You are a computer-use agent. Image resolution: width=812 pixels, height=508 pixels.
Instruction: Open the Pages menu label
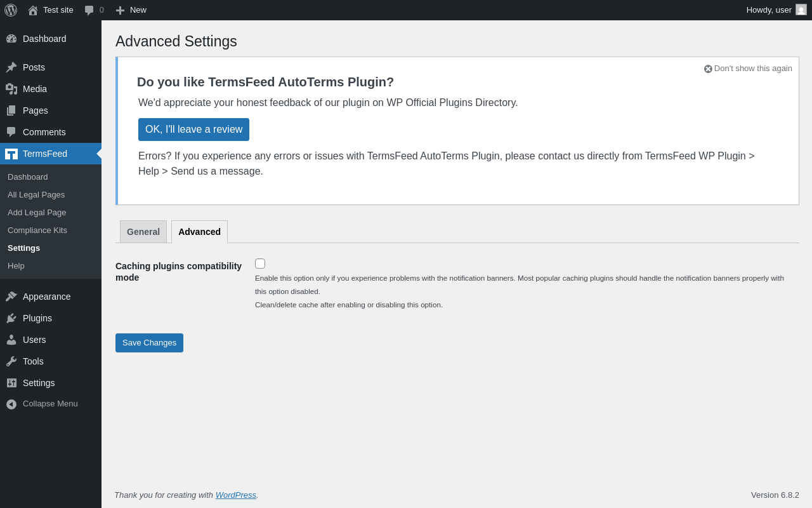tap(36, 110)
